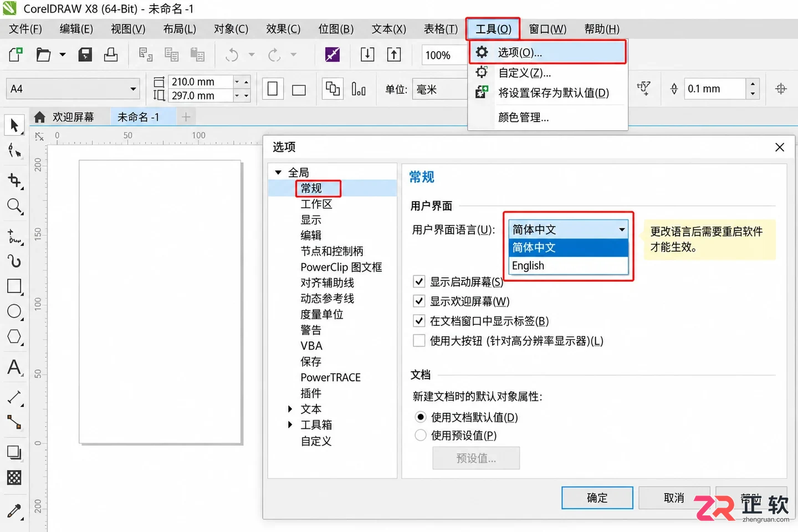The image size is (798, 532).
Task: Click the New document icon
Action: (16, 54)
